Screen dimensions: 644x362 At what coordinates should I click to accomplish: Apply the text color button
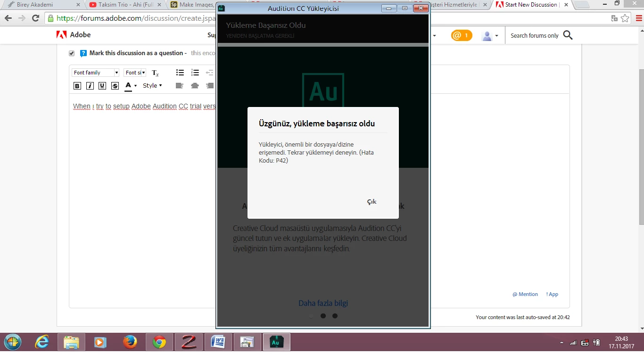coord(128,86)
